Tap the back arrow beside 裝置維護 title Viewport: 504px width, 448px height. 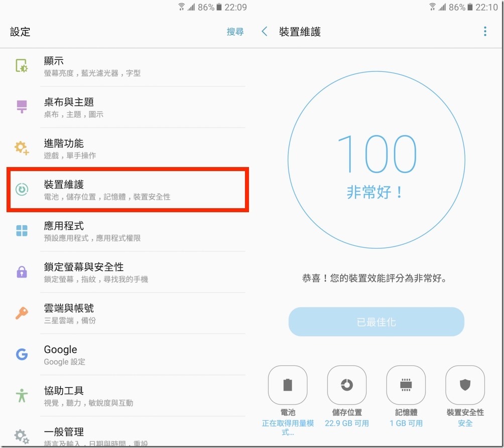(265, 32)
